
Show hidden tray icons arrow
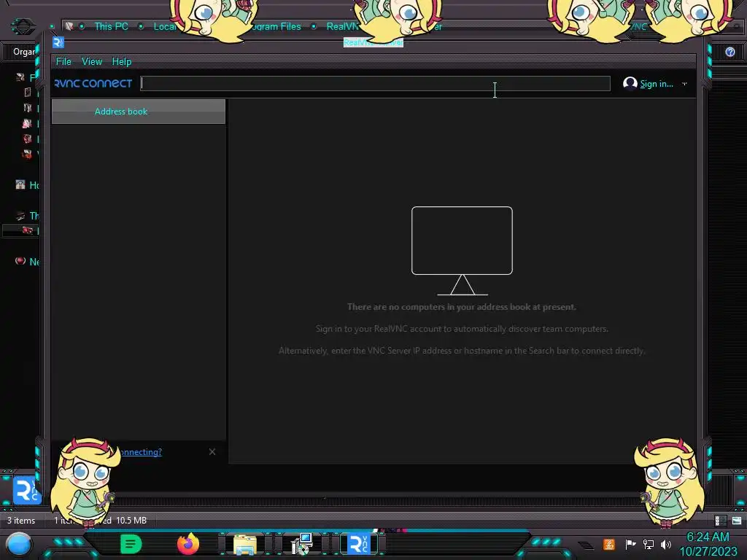[x=586, y=545]
